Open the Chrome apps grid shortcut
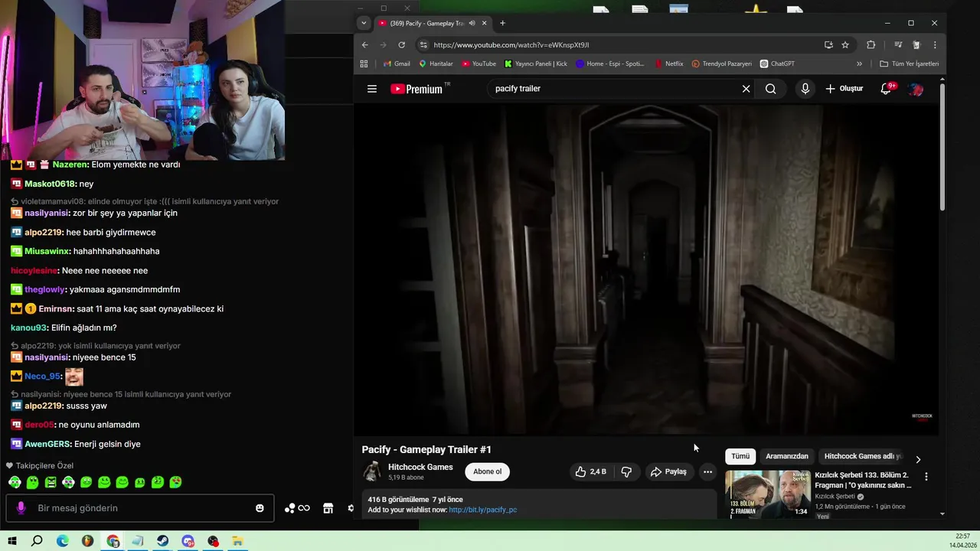 click(x=364, y=64)
